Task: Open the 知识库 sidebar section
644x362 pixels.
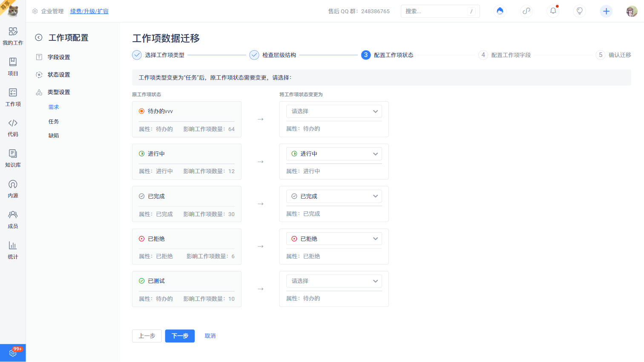Action: click(x=13, y=159)
